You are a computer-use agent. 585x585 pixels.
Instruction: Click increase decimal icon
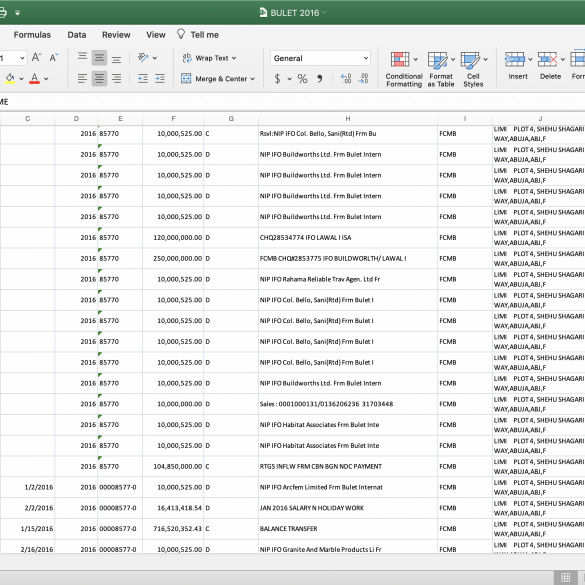[x=346, y=78]
